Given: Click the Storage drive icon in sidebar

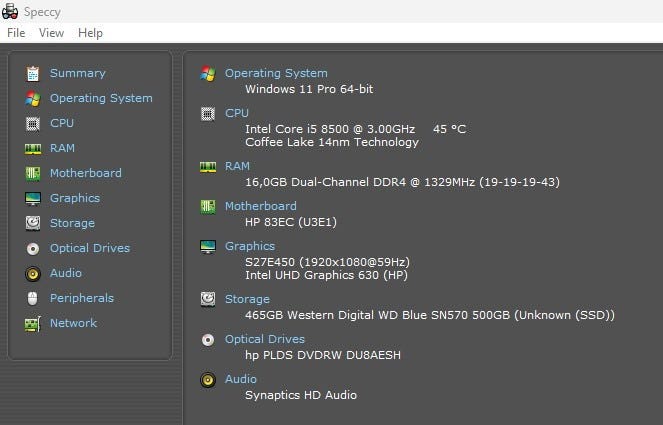Looking at the screenshot, I should [x=33, y=223].
